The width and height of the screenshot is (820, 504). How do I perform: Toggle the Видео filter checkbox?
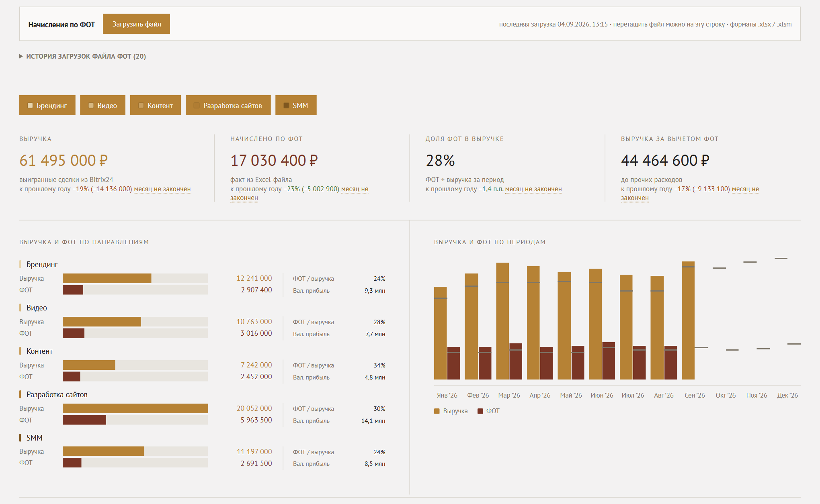91,106
